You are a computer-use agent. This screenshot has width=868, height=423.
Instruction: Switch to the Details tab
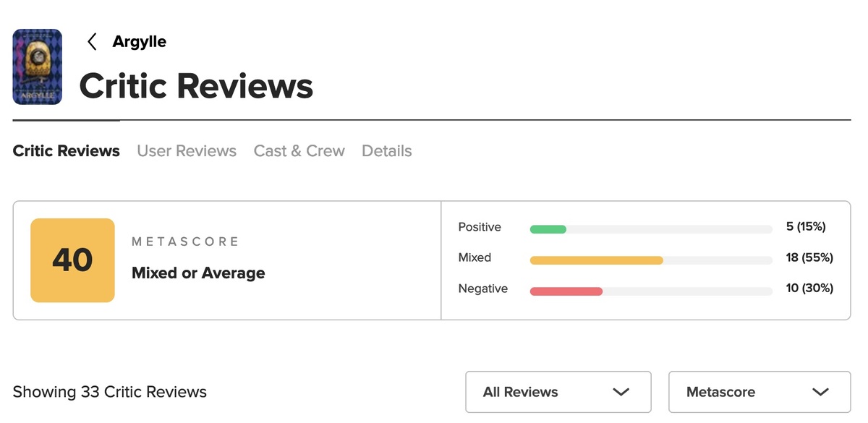[387, 151]
